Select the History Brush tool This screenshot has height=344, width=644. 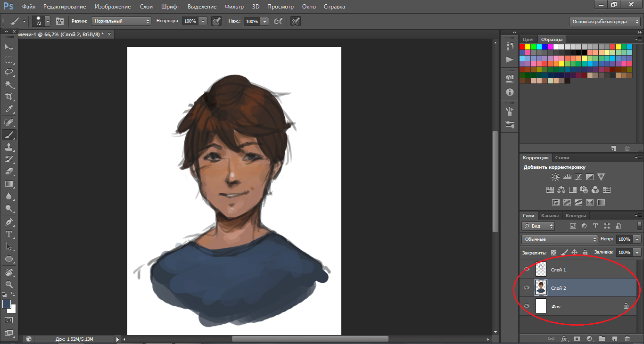pyautogui.click(x=9, y=159)
